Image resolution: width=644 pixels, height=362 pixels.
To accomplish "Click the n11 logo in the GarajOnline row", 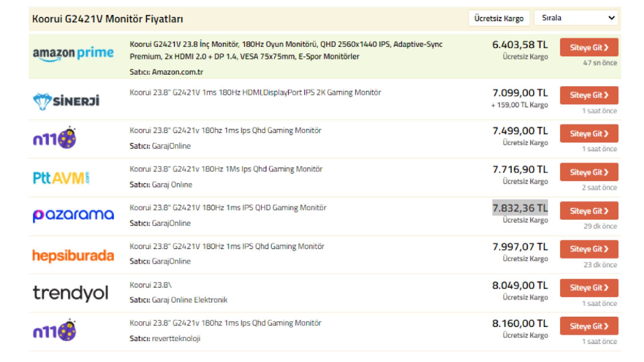I will pos(55,137).
